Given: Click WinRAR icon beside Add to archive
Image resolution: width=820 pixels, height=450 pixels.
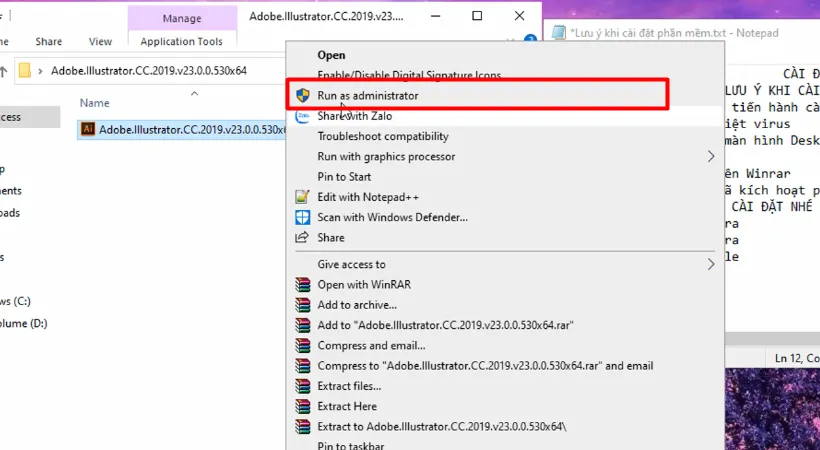Looking at the screenshot, I should pyautogui.click(x=302, y=305).
